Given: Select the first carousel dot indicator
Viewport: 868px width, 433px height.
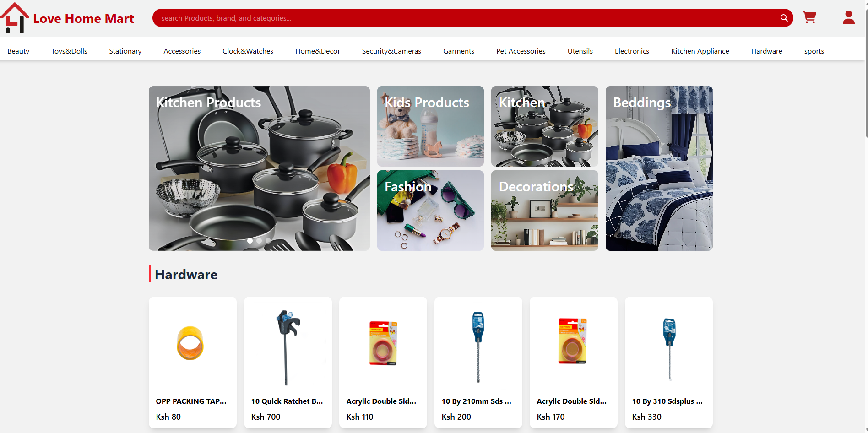Looking at the screenshot, I should (x=250, y=241).
